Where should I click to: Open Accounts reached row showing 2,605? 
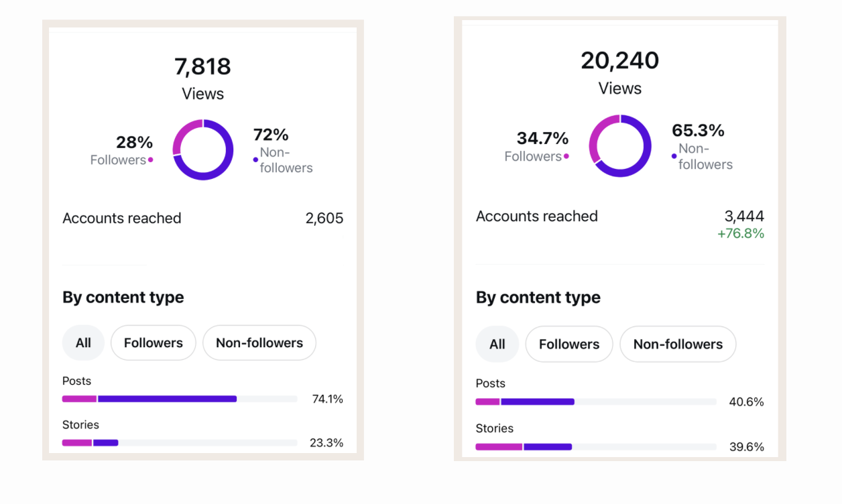tap(203, 218)
